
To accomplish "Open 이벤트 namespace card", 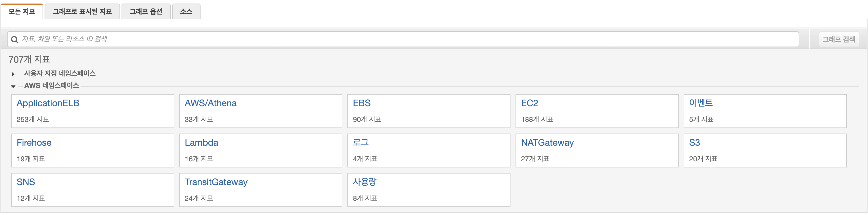I will click(x=765, y=111).
